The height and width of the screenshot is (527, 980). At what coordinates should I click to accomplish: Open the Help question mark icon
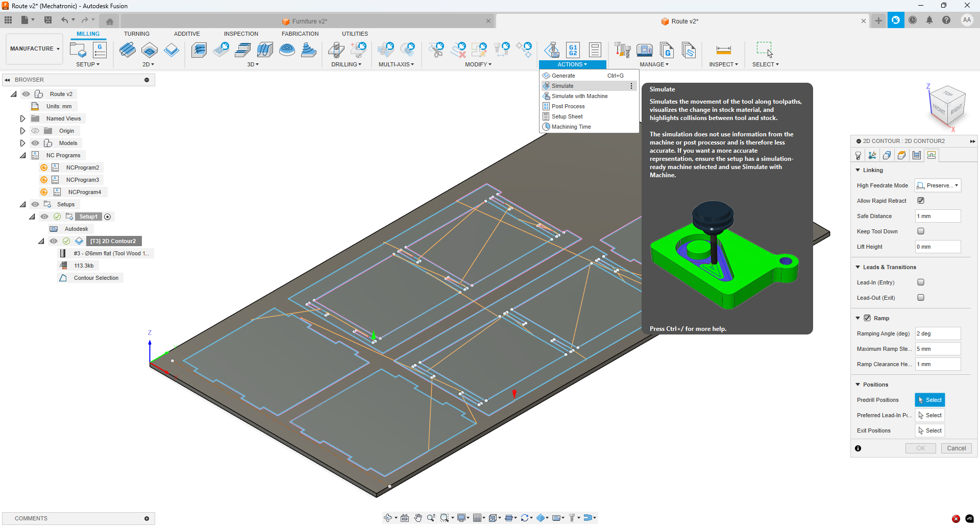tap(946, 20)
